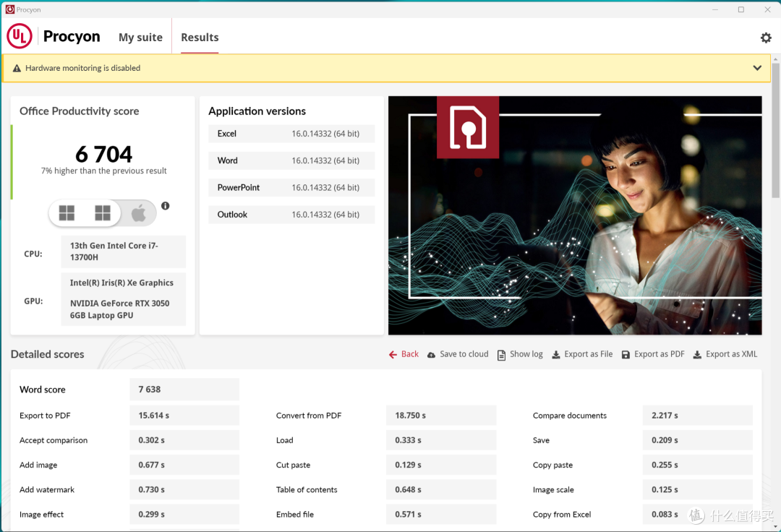Viewport: 781px width, 532px height.
Task: Click the Export as File button
Action: coord(582,354)
